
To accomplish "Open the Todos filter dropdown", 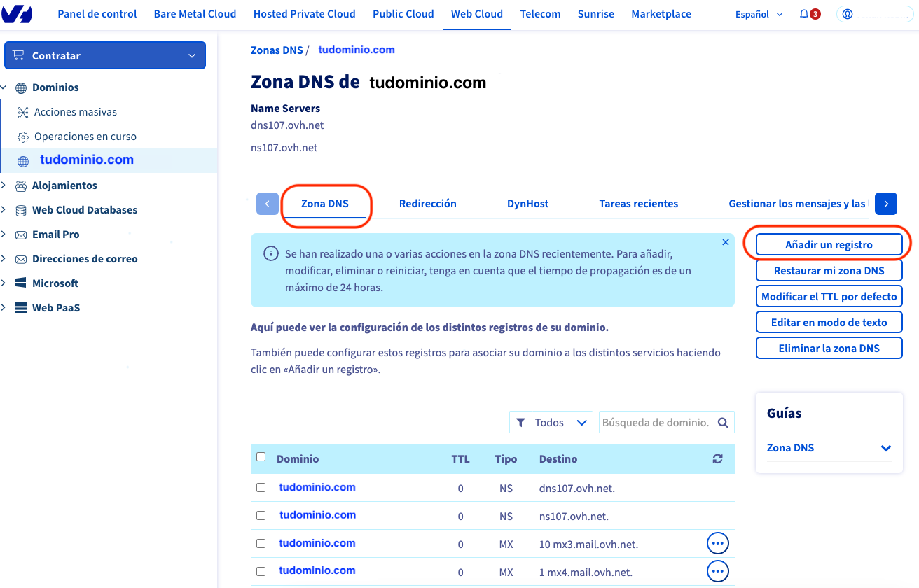I will pos(551,423).
